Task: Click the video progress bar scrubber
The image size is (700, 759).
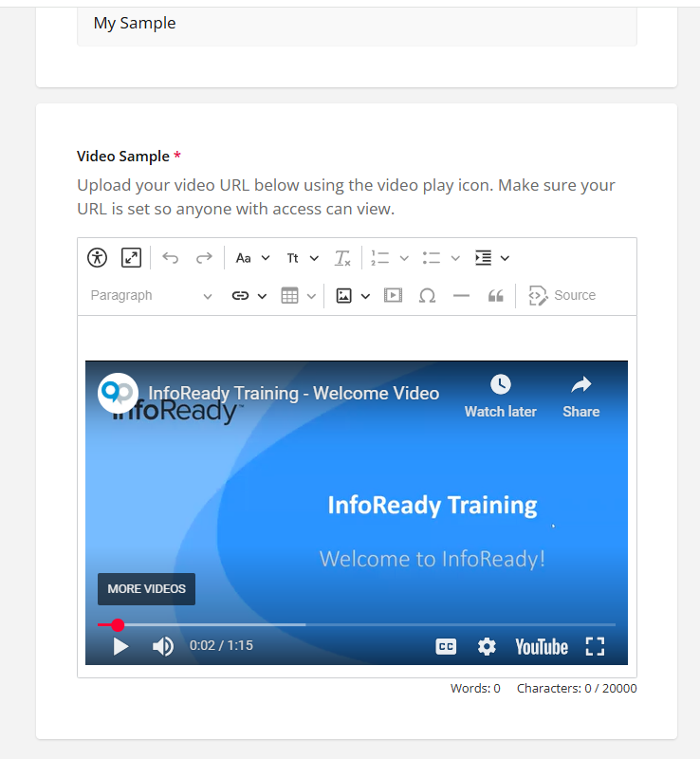Action: [x=118, y=625]
